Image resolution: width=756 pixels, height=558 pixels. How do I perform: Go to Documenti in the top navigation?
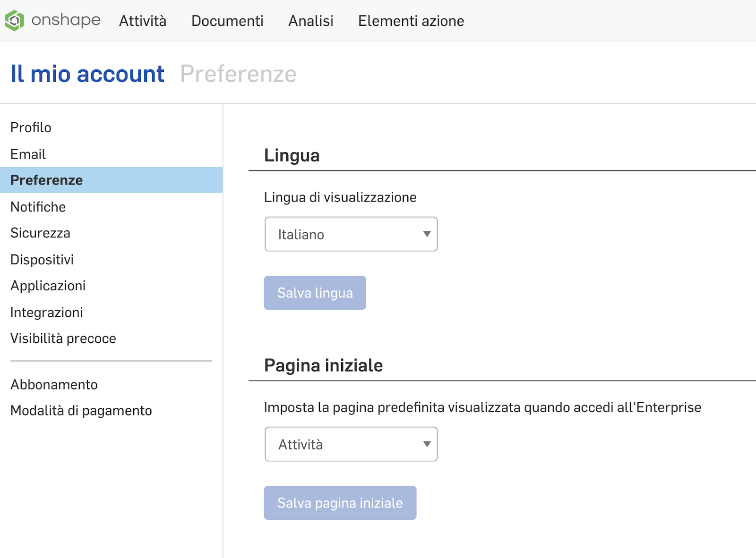[x=227, y=21]
